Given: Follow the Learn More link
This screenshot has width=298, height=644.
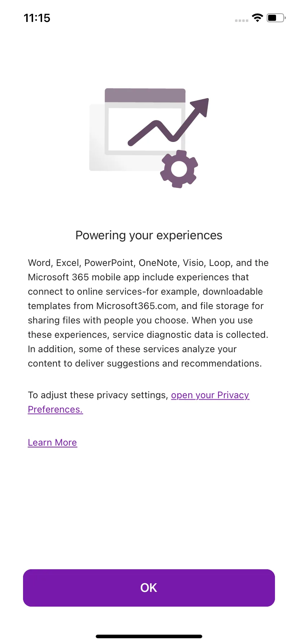Looking at the screenshot, I should click(x=53, y=442).
